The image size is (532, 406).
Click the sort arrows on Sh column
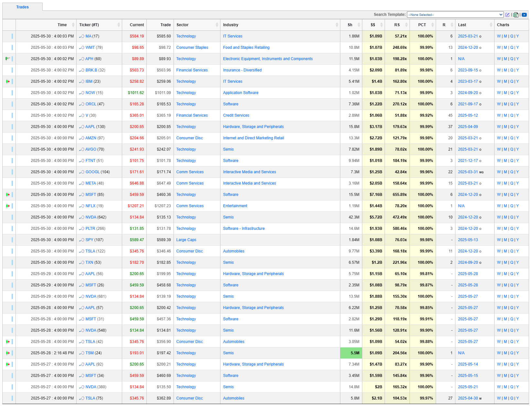359,25
